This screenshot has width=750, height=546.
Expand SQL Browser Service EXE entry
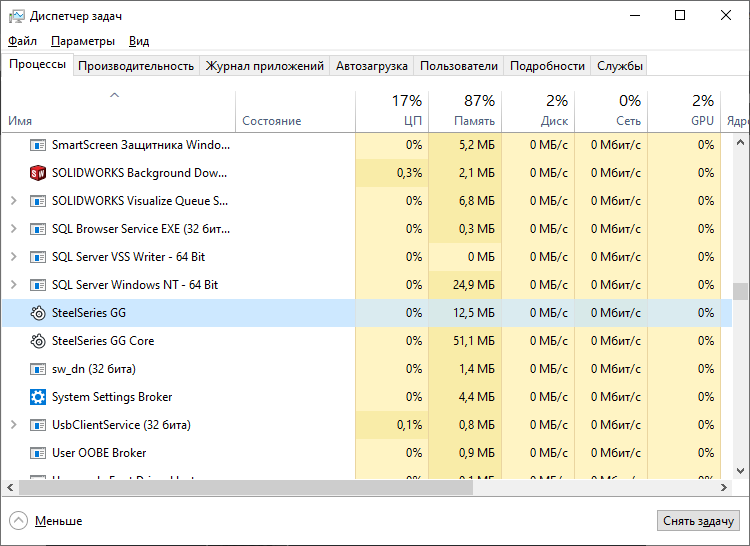pyautogui.click(x=14, y=229)
